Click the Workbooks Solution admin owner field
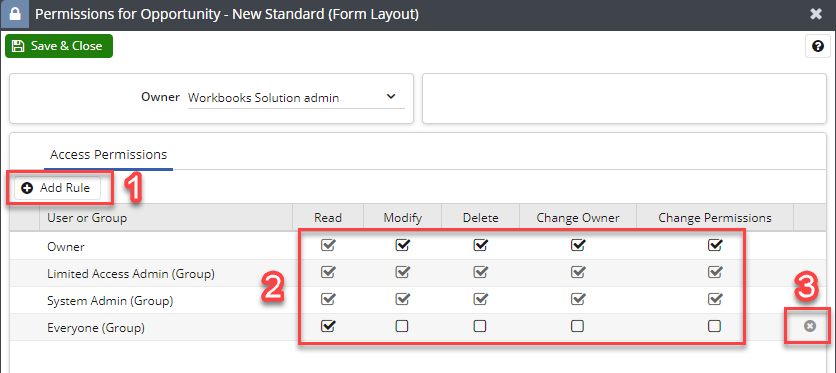This screenshot has width=836, height=373. pyautogui.click(x=296, y=98)
